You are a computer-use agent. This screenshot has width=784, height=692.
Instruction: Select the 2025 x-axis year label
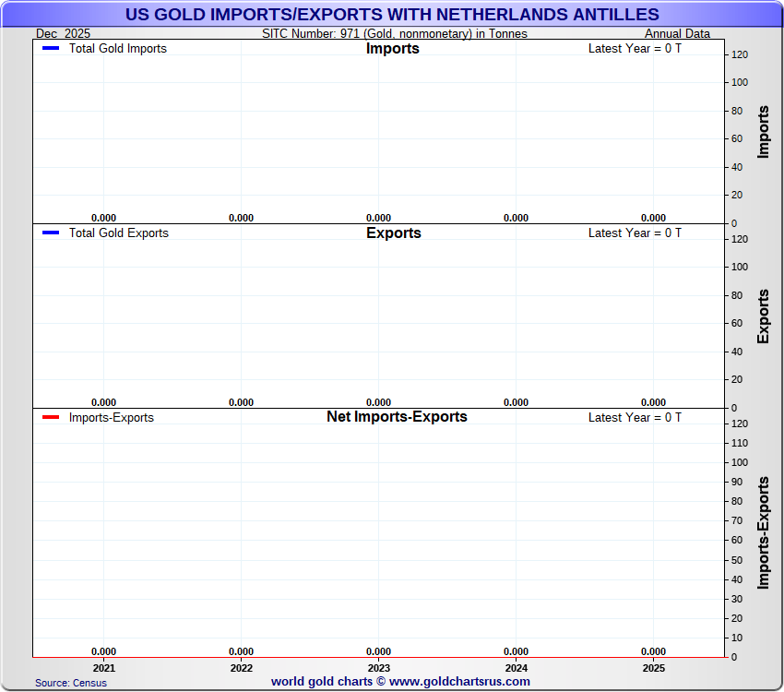point(653,668)
